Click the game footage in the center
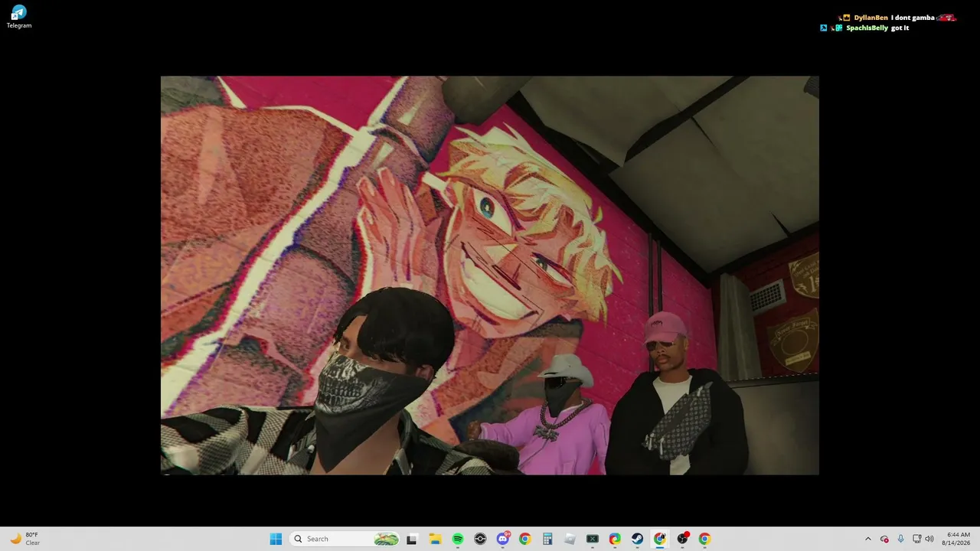 pyautogui.click(x=490, y=275)
